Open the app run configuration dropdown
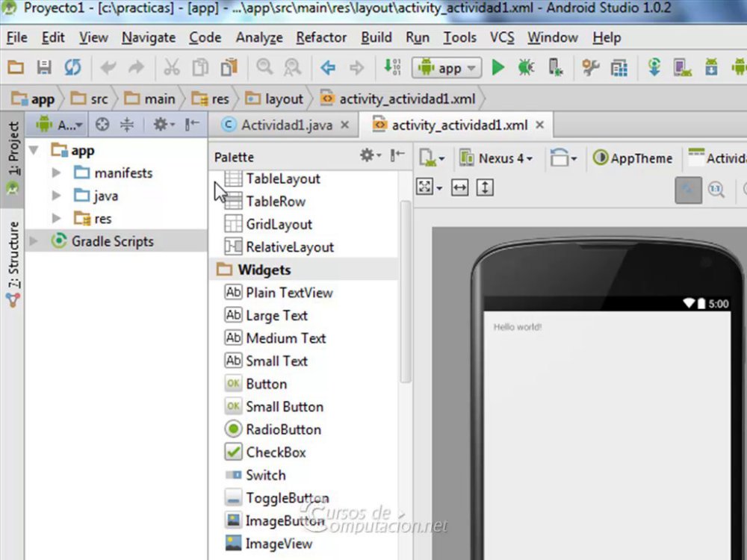 click(x=447, y=68)
